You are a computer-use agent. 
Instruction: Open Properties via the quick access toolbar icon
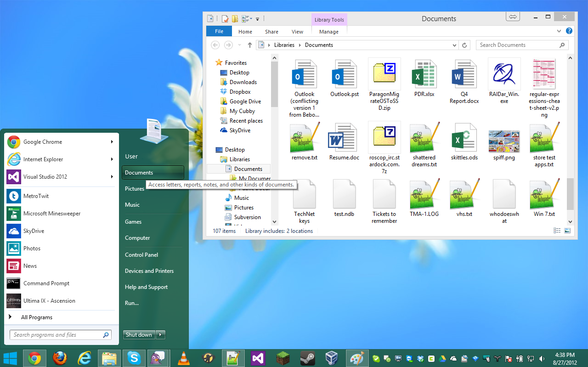click(225, 18)
